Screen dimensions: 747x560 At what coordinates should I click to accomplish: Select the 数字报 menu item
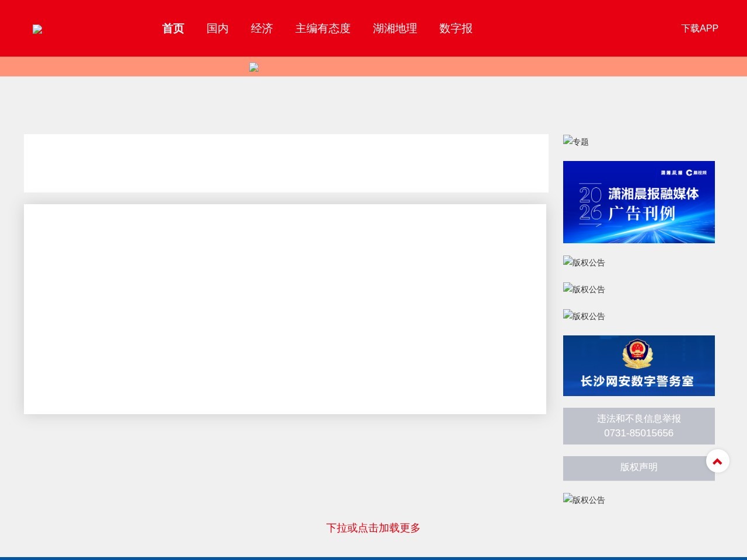(x=456, y=28)
